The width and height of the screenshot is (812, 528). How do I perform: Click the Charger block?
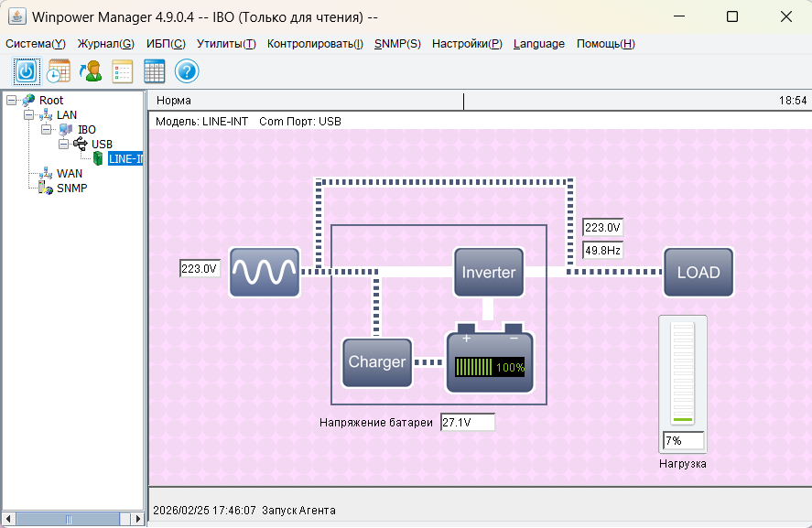point(376,362)
